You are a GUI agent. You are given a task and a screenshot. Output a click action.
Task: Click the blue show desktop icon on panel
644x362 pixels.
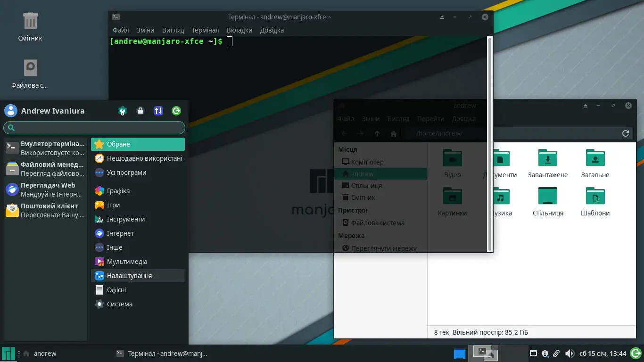click(x=459, y=354)
